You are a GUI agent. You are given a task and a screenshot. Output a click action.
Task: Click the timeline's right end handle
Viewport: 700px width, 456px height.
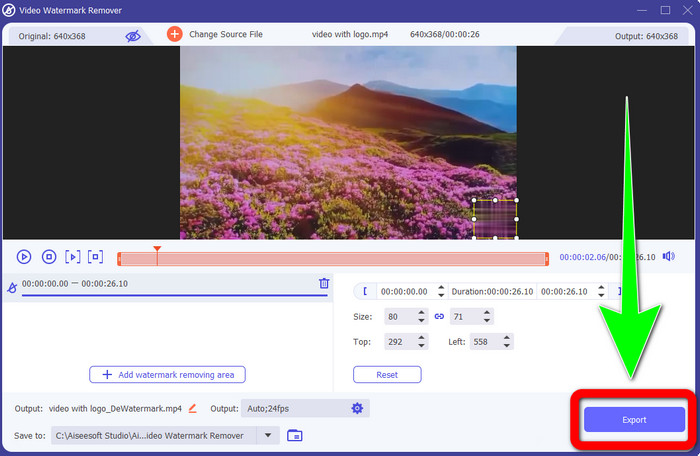pyautogui.click(x=546, y=259)
